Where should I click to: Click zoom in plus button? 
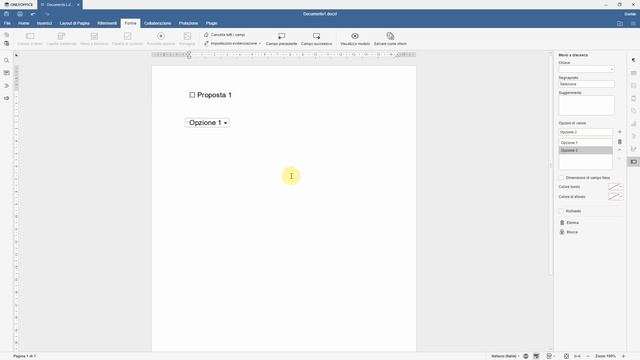click(x=624, y=356)
